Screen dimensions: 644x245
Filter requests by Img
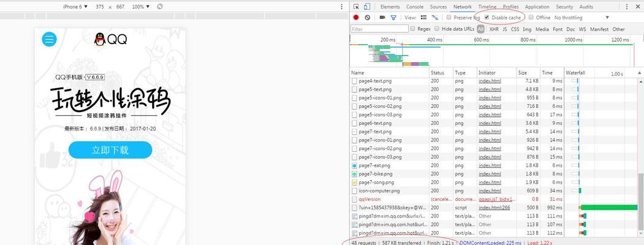click(x=527, y=29)
